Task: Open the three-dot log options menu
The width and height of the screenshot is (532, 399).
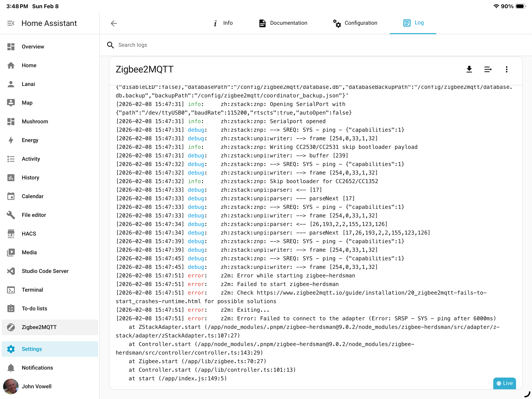Action: [x=506, y=69]
